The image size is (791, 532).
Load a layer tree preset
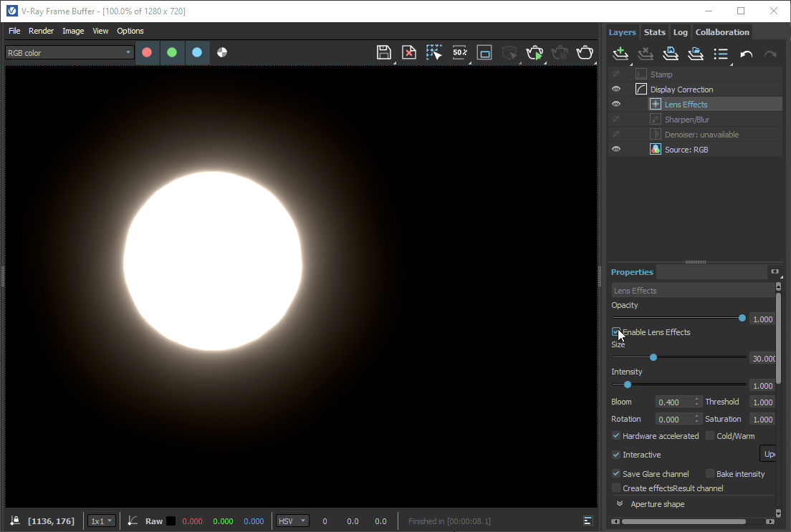[696, 54]
